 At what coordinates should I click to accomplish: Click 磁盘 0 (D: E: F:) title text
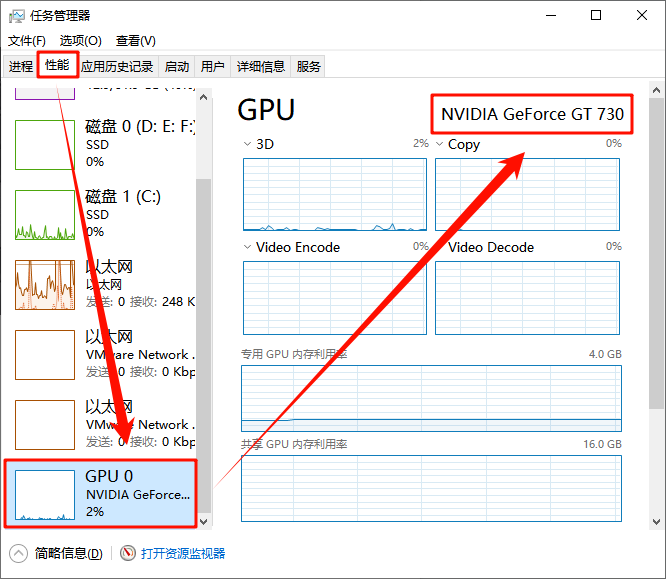140,127
